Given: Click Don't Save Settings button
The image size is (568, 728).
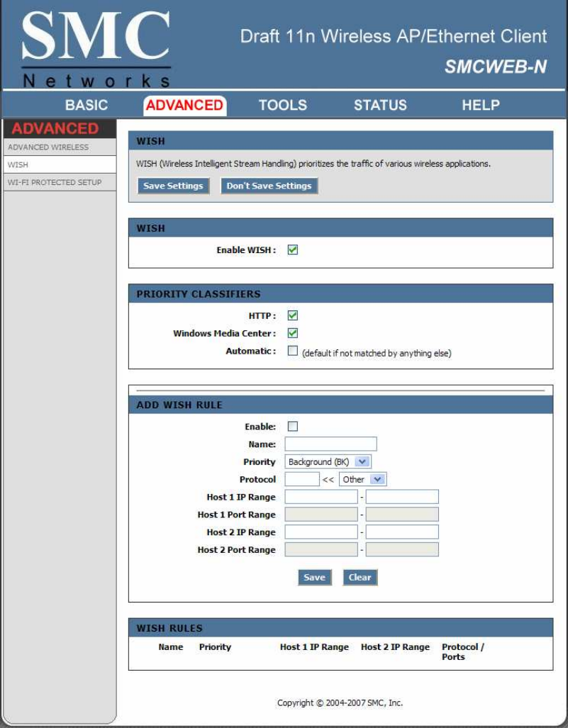Looking at the screenshot, I should tap(269, 186).
